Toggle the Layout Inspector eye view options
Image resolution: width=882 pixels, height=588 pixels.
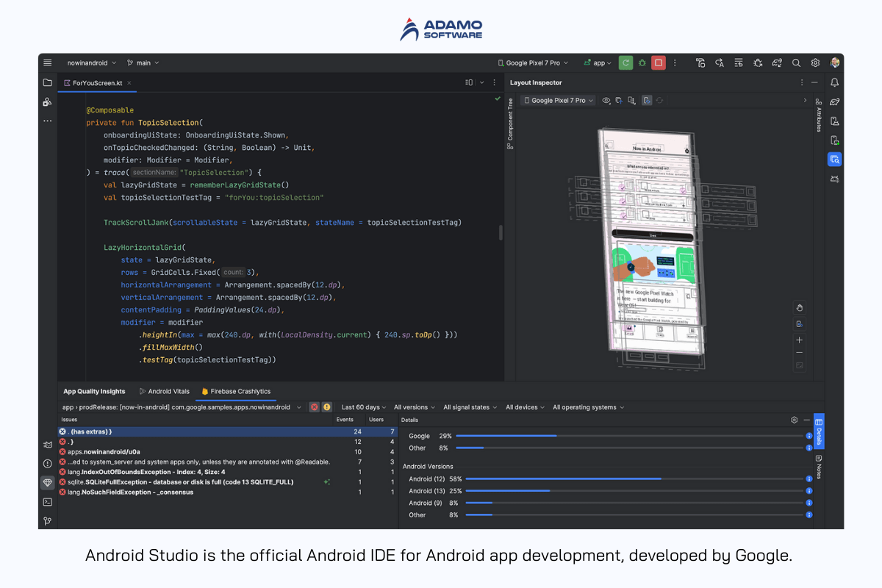(606, 101)
